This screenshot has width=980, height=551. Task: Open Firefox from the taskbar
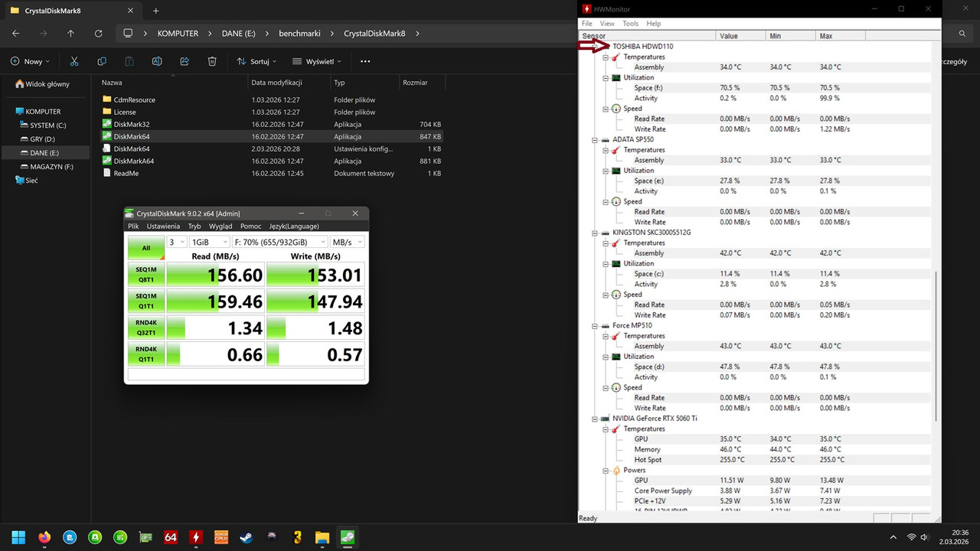pyautogui.click(x=44, y=537)
